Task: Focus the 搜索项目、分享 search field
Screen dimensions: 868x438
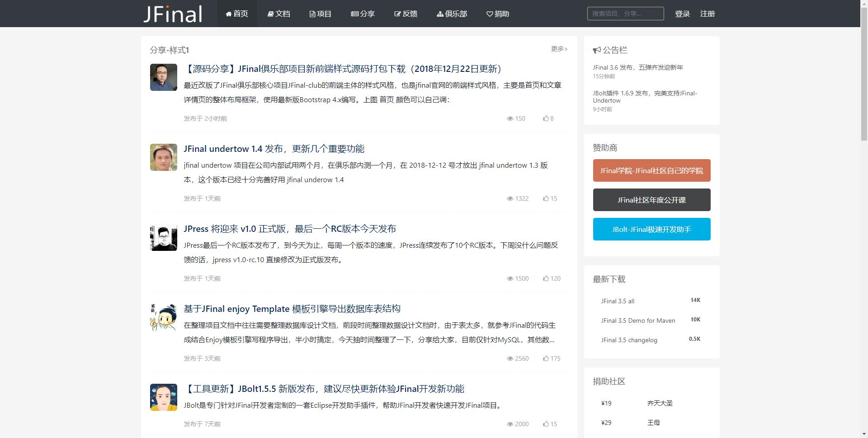Action: (x=625, y=14)
